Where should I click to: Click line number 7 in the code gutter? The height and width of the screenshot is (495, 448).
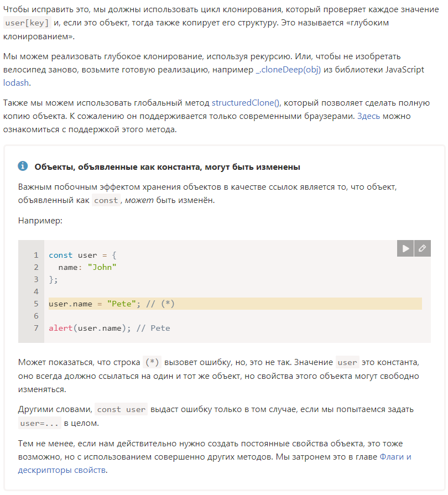point(36,328)
